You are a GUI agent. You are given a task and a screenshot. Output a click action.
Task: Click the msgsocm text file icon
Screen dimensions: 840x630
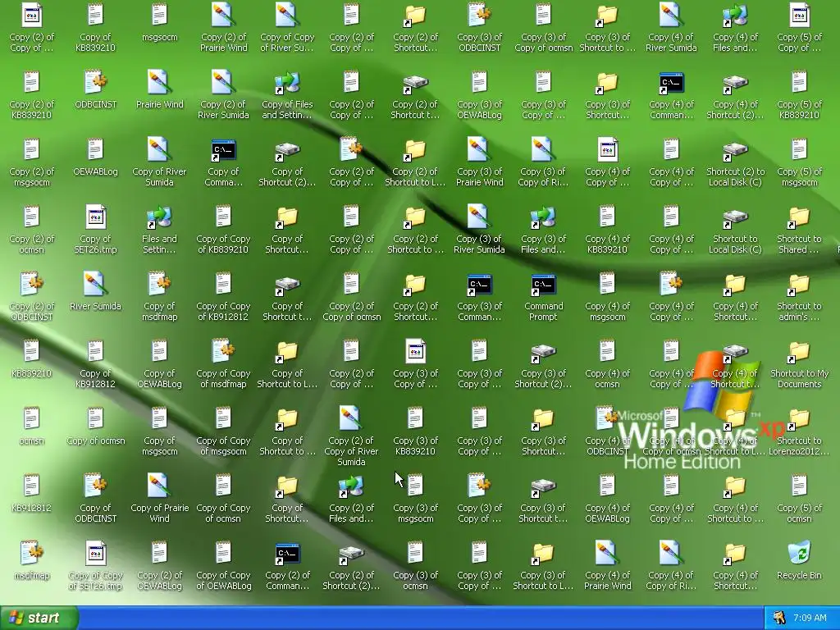pos(159,16)
